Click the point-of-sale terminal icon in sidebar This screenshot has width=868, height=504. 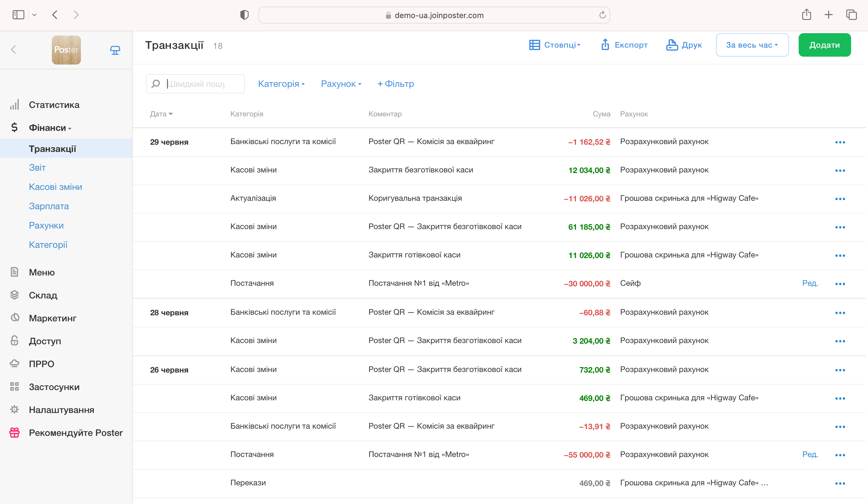(115, 50)
